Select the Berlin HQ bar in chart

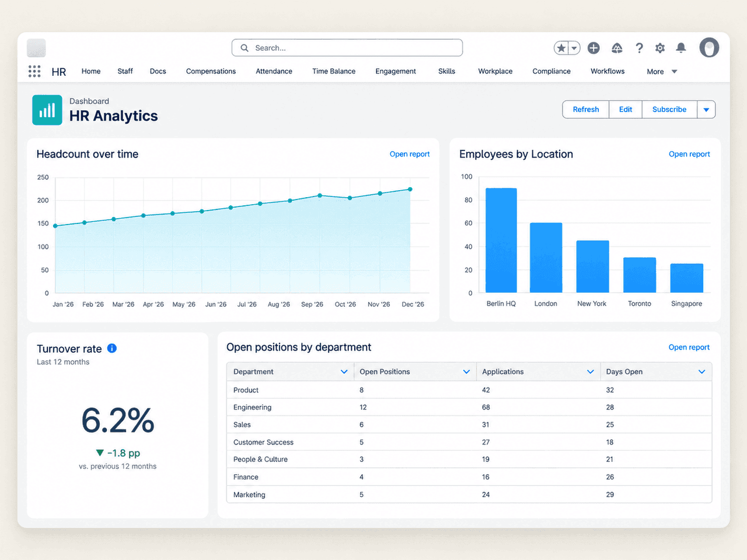[501, 240]
